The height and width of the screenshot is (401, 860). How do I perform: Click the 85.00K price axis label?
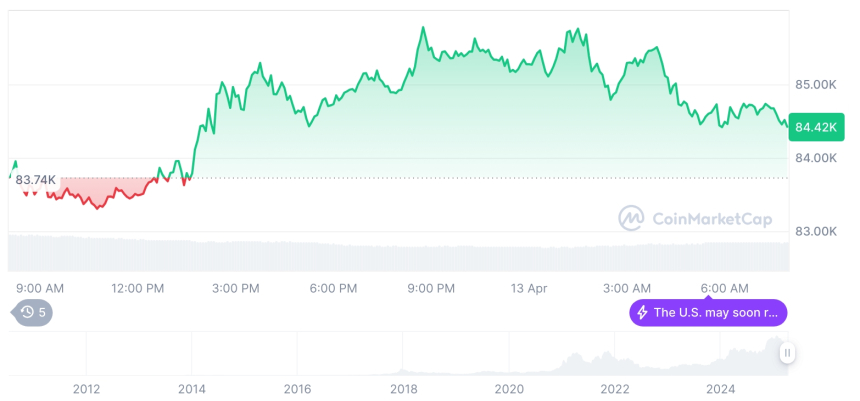pos(815,85)
